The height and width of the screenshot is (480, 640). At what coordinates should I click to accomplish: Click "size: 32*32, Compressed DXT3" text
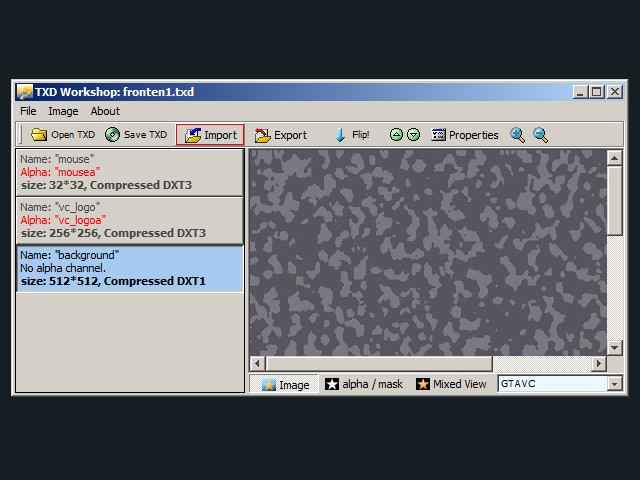click(106, 185)
